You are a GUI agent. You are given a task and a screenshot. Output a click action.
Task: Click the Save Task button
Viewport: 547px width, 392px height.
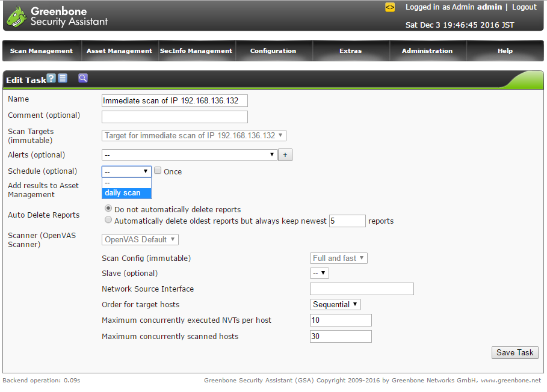click(515, 353)
